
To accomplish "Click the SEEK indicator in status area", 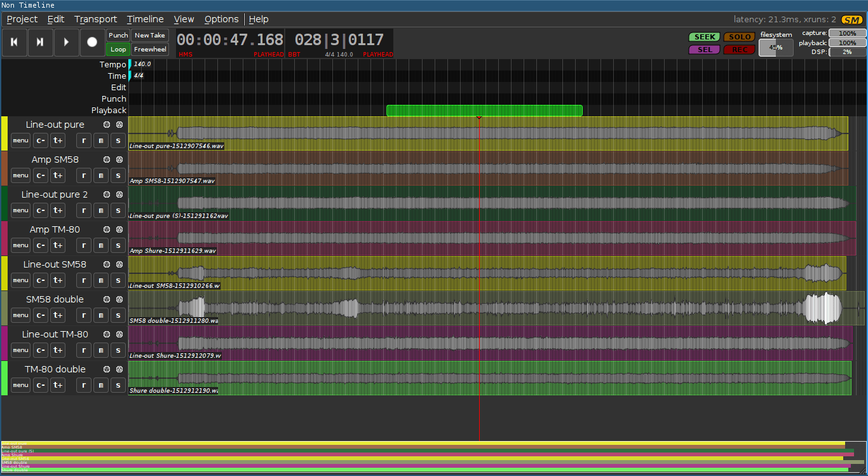I will (704, 37).
